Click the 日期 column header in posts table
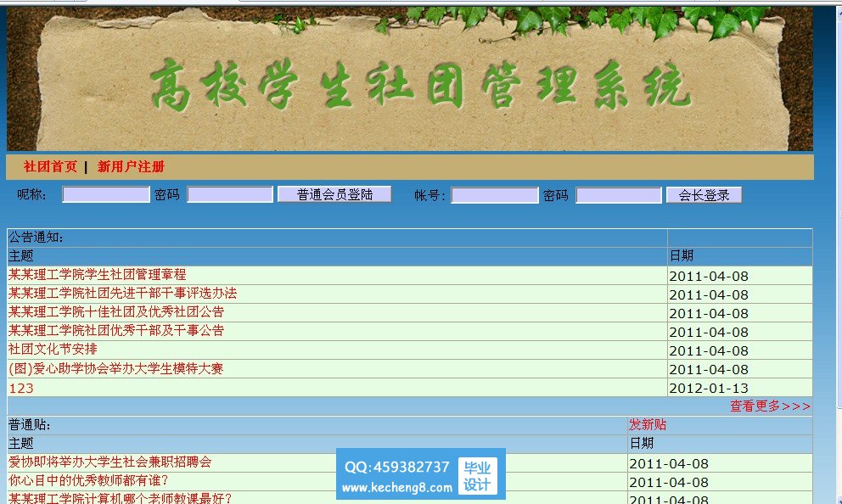 (x=720, y=444)
